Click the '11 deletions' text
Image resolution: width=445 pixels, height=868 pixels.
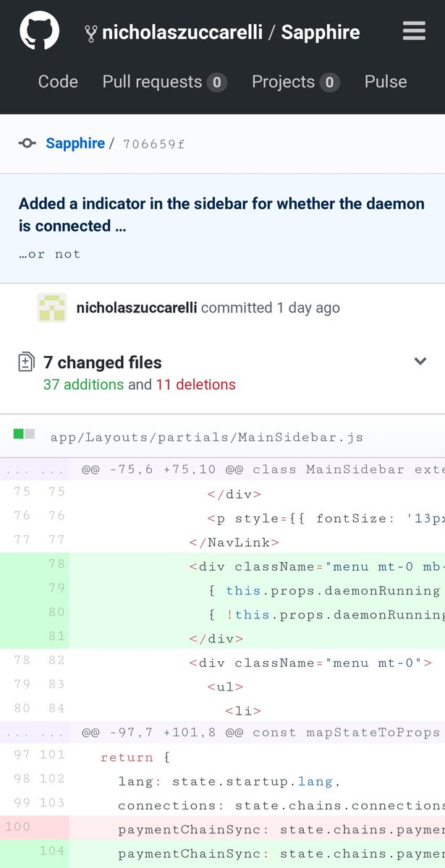tap(195, 385)
